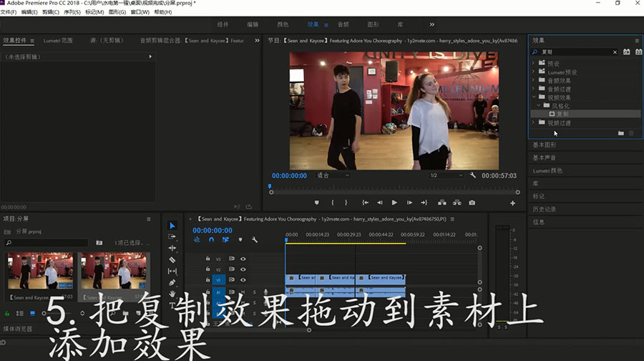This screenshot has height=361, width=644.
Task: Expand the 视频过渡 folder in effects
Action: (534, 122)
